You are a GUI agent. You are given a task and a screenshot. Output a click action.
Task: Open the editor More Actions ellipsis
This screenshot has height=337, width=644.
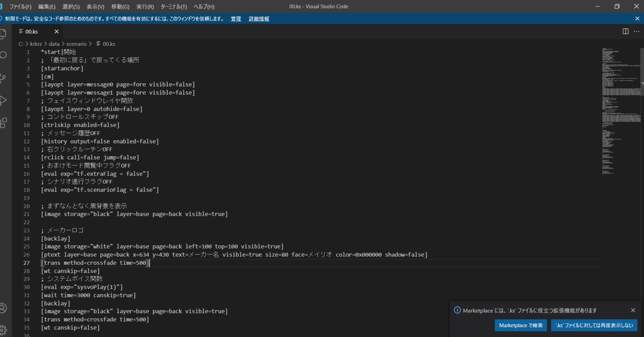point(636,31)
